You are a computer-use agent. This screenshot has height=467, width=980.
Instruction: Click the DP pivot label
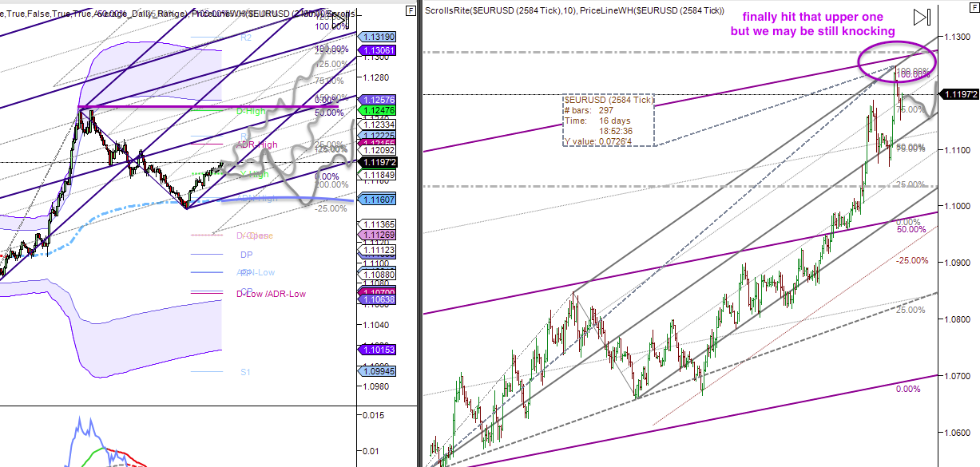click(246, 255)
